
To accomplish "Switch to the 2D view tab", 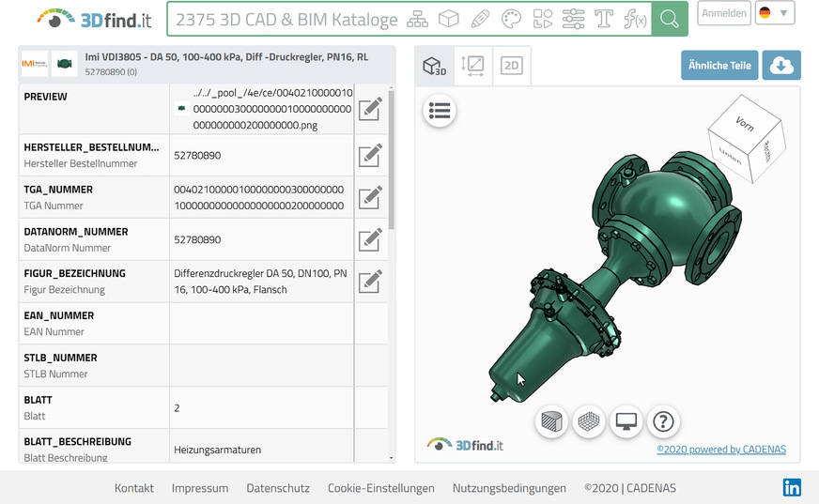I will point(512,66).
